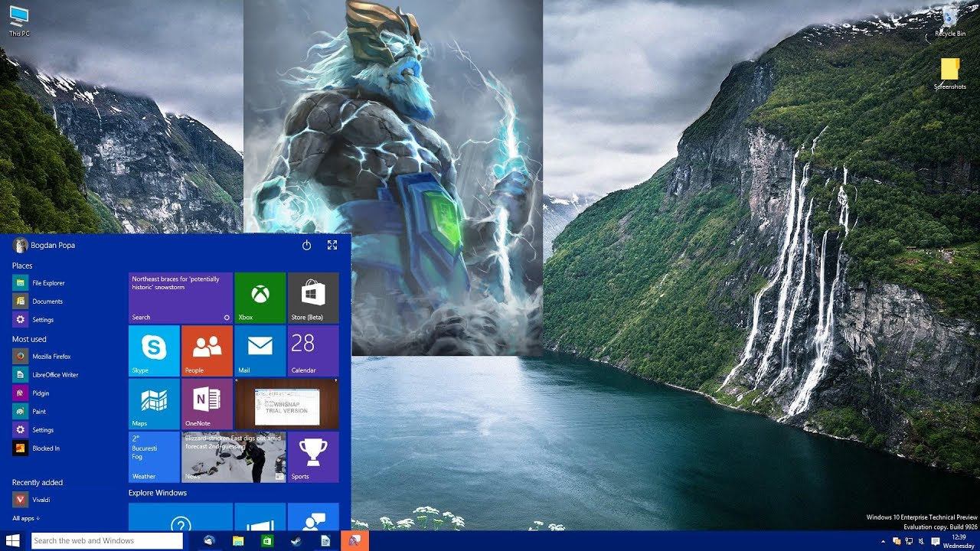Click the overlapping windows tray icon

coord(897,541)
